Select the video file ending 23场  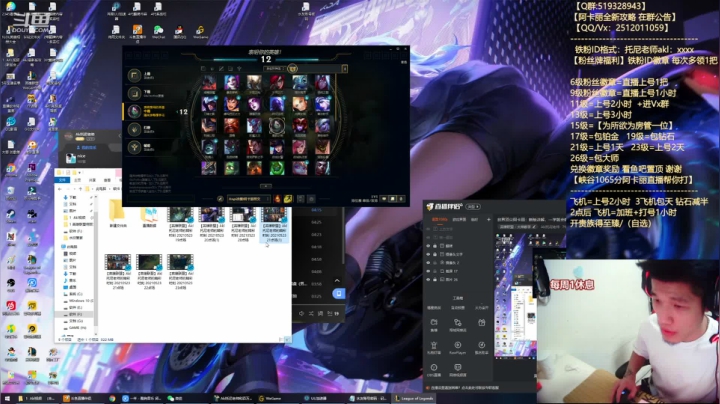pos(180,272)
